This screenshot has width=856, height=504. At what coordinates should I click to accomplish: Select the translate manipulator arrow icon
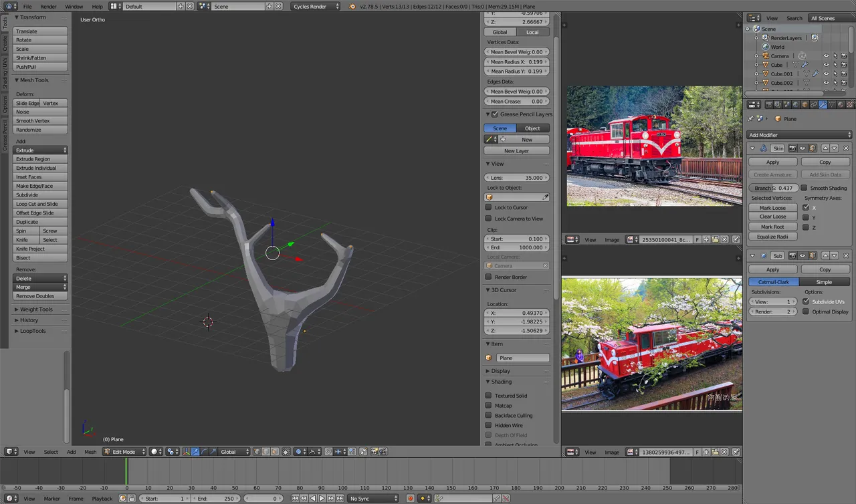pyautogui.click(x=195, y=452)
